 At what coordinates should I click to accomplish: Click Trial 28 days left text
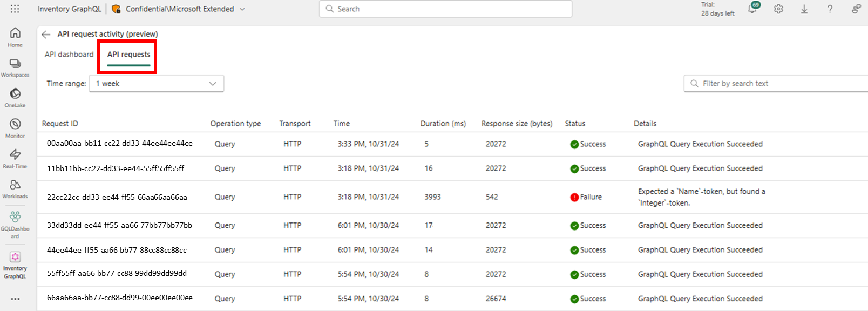[x=718, y=9]
